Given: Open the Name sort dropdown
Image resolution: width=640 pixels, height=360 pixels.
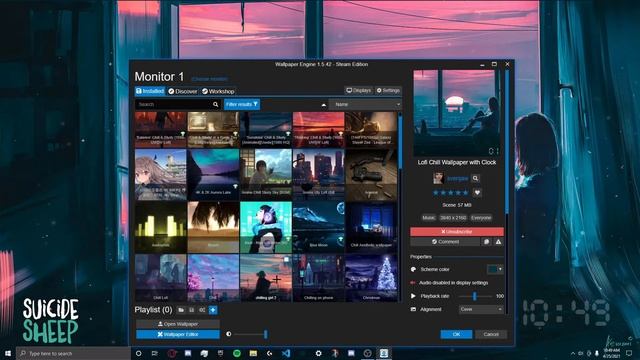Looking at the screenshot, I should [x=365, y=104].
